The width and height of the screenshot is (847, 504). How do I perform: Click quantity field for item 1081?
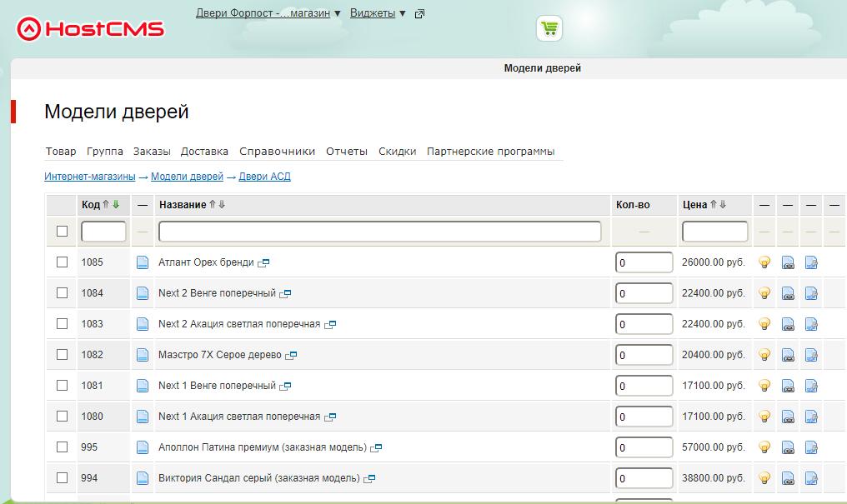point(644,386)
